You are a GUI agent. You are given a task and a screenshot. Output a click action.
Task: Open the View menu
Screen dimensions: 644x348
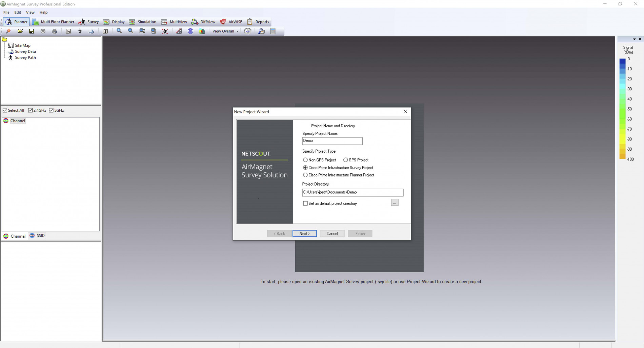tap(30, 12)
